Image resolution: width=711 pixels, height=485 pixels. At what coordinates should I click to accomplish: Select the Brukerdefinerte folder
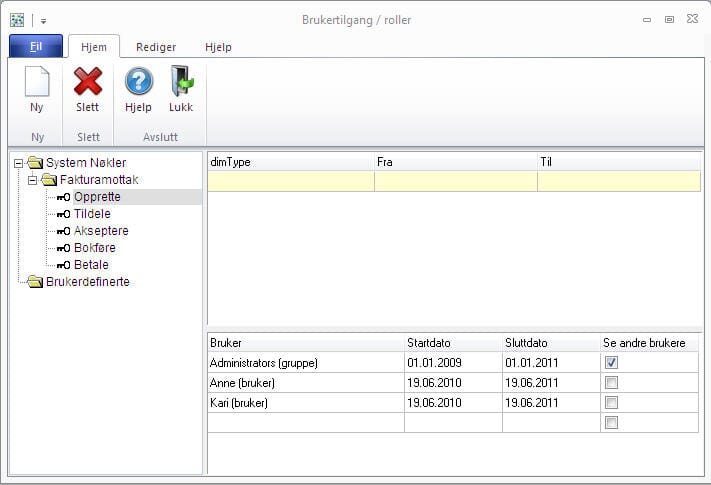point(87,282)
